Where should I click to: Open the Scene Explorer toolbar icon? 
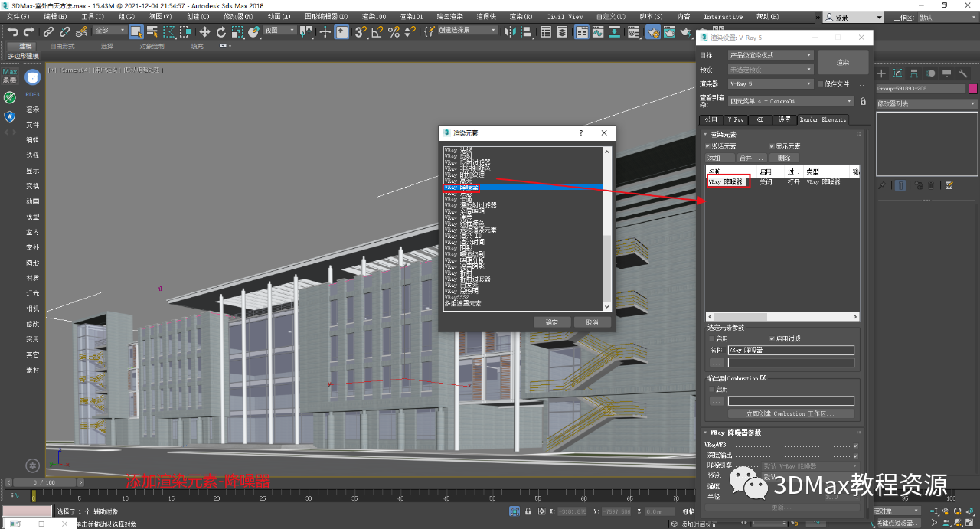546,31
